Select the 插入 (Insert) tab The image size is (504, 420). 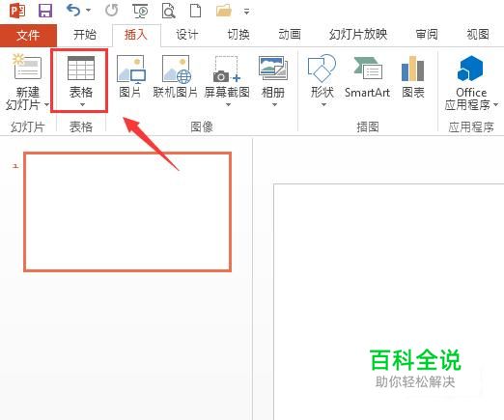click(x=136, y=35)
